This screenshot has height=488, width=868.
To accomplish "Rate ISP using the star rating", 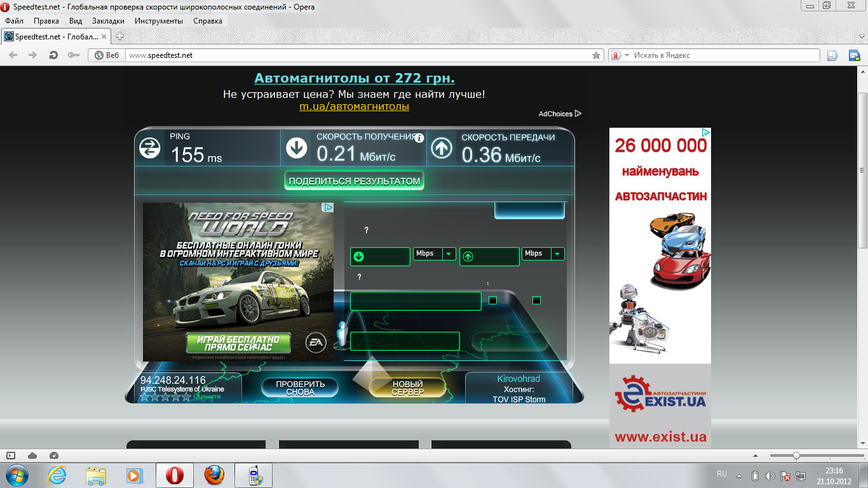I will coord(165,396).
